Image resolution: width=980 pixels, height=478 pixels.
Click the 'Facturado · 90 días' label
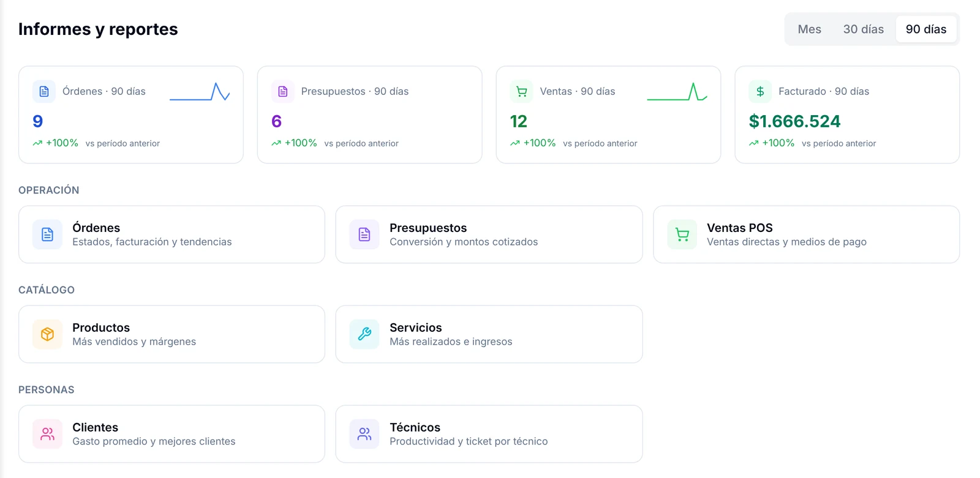[x=824, y=91]
